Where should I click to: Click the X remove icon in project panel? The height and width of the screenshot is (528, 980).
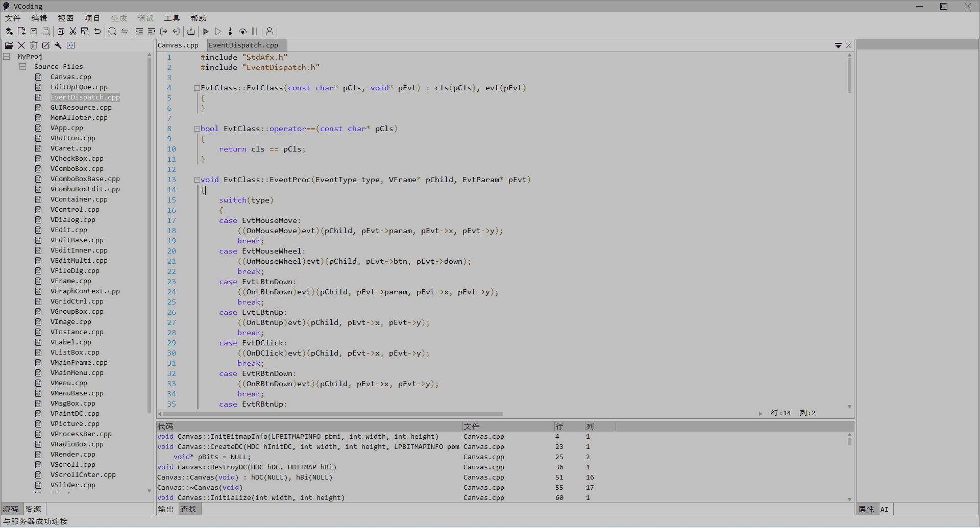coord(21,45)
